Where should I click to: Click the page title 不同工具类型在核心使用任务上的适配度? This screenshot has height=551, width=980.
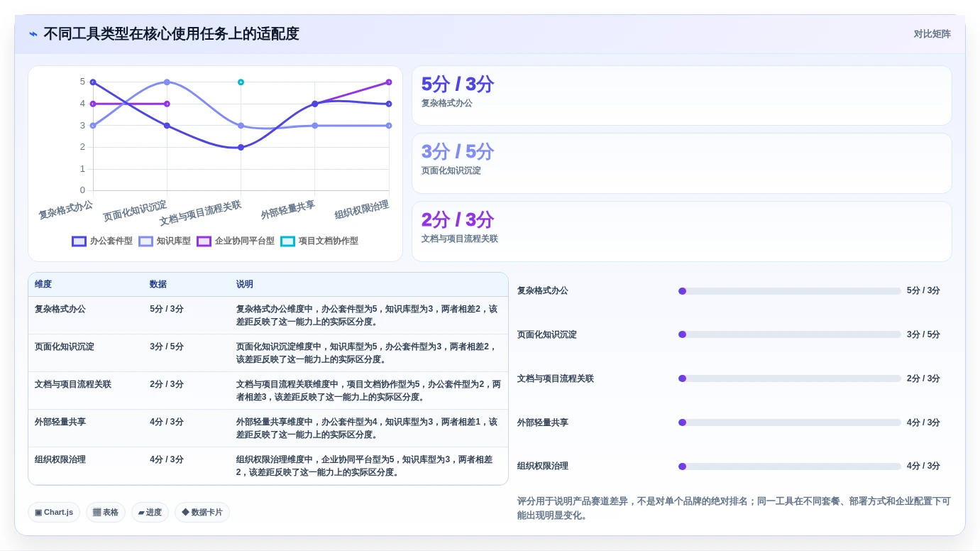pos(171,34)
